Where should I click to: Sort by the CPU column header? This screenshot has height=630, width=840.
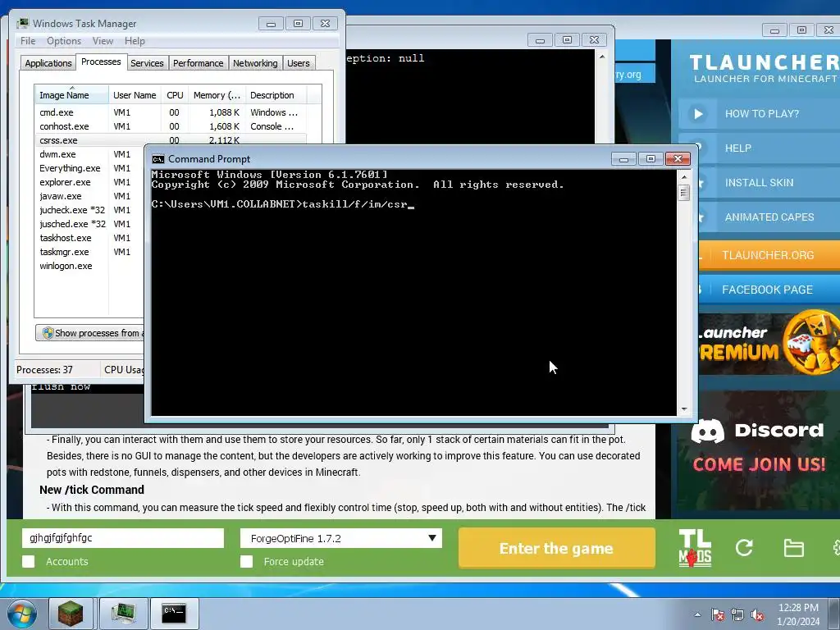(x=175, y=95)
